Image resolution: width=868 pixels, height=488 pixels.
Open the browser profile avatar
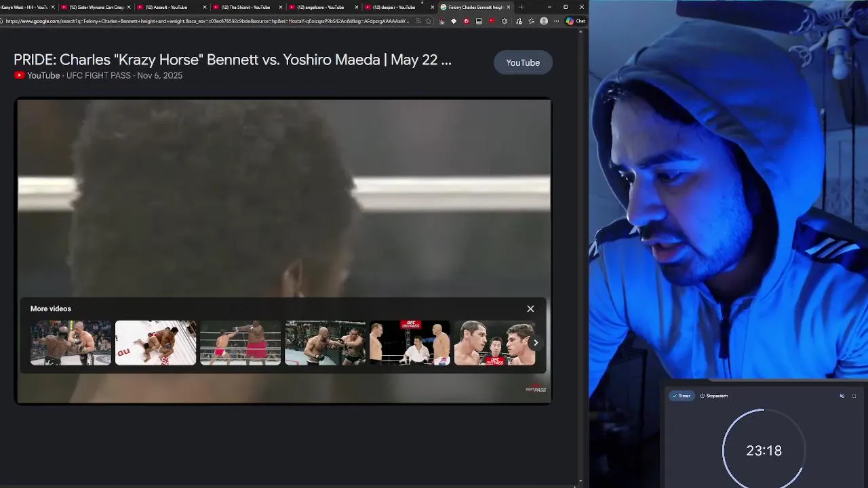tap(544, 21)
